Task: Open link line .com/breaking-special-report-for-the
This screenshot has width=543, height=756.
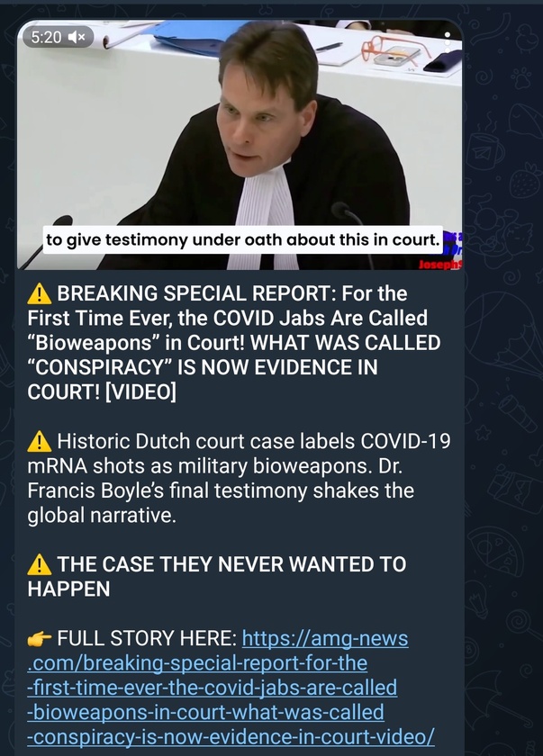Action: 197,663
